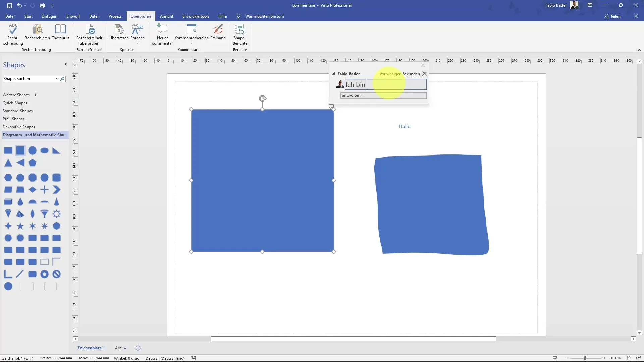Select the 3D cube shape in the stencil
The width and height of the screenshot is (644, 362).
pyautogui.click(x=8, y=202)
